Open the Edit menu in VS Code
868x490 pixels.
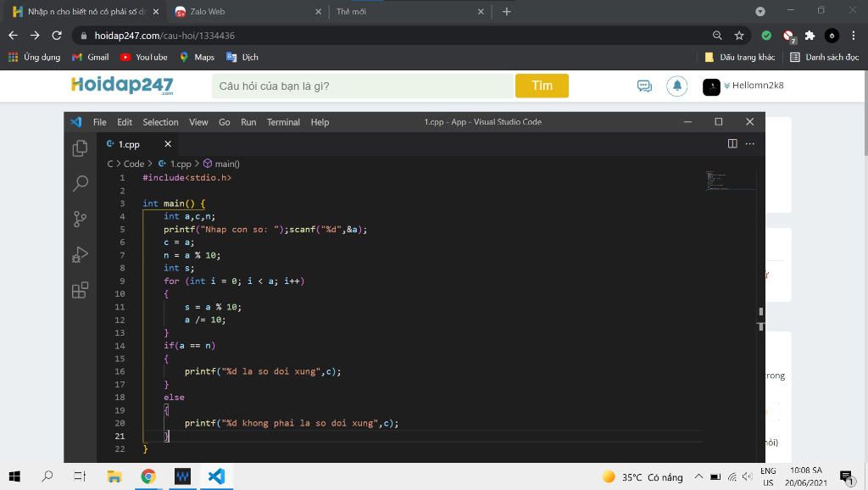tap(125, 122)
